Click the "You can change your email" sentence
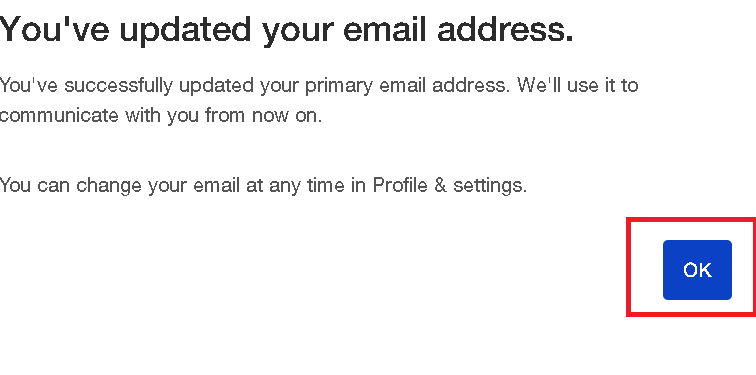This screenshot has height=375, width=756. pyautogui.click(x=263, y=185)
